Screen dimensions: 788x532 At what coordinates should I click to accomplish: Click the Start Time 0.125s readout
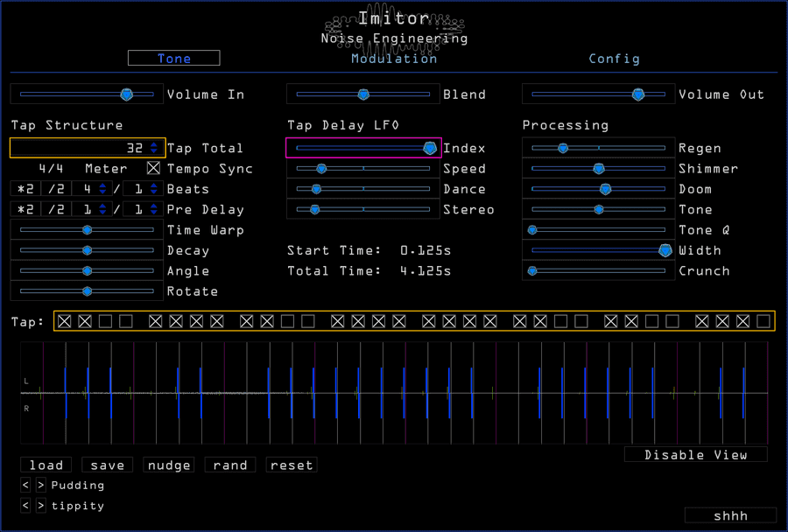point(369,250)
